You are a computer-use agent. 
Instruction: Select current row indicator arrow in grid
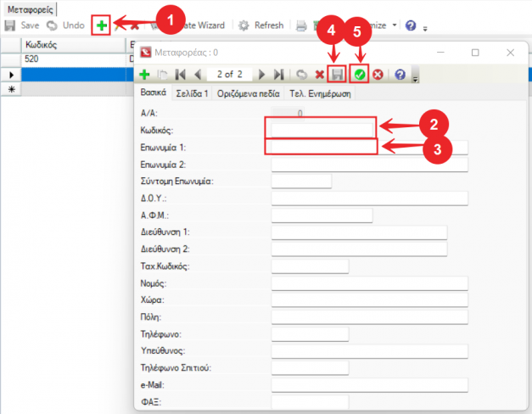[11, 75]
